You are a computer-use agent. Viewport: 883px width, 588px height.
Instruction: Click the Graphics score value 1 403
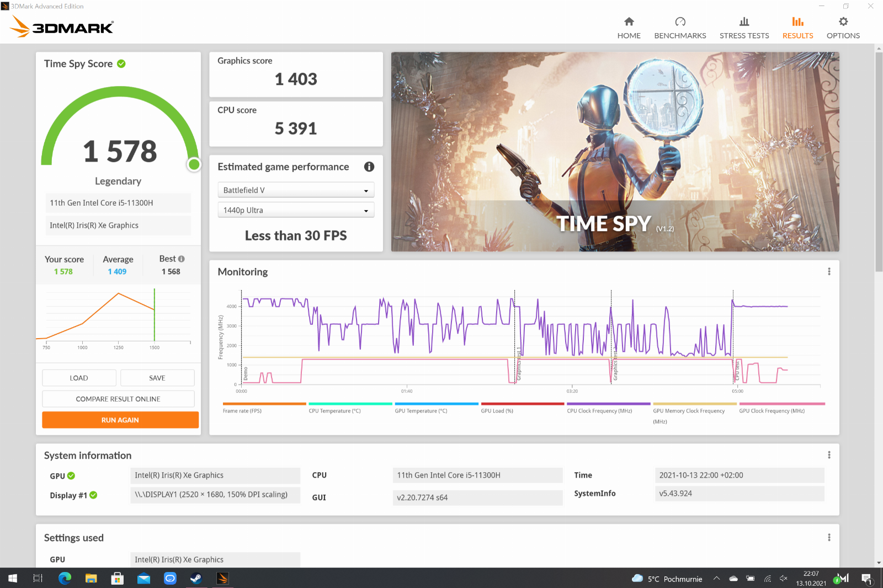pos(296,79)
